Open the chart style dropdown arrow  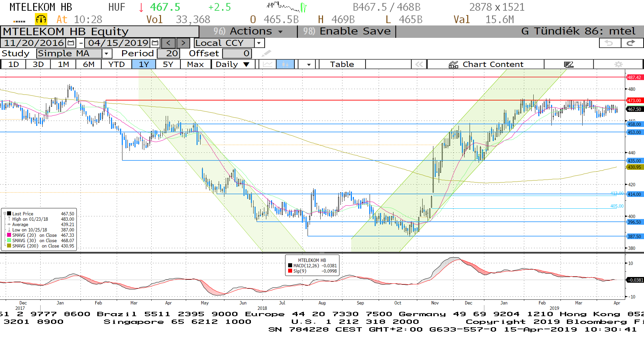tap(308, 64)
